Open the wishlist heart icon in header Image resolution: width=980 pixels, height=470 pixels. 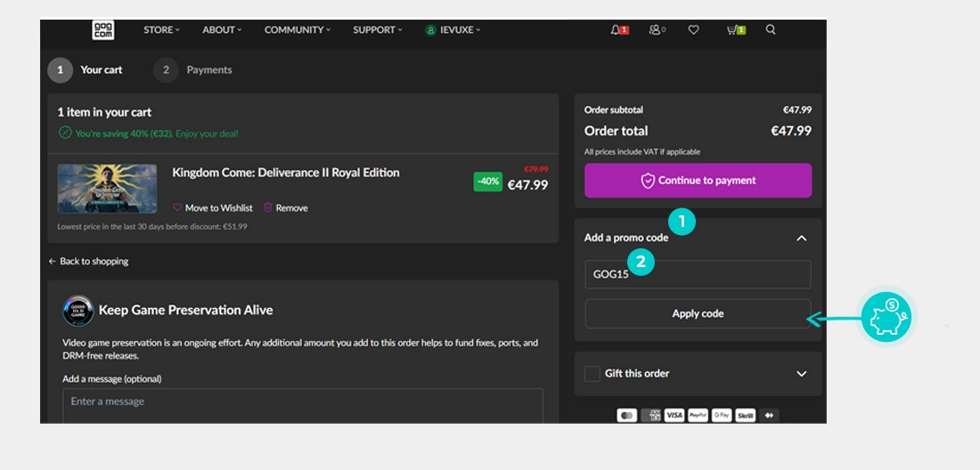coord(693,29)
